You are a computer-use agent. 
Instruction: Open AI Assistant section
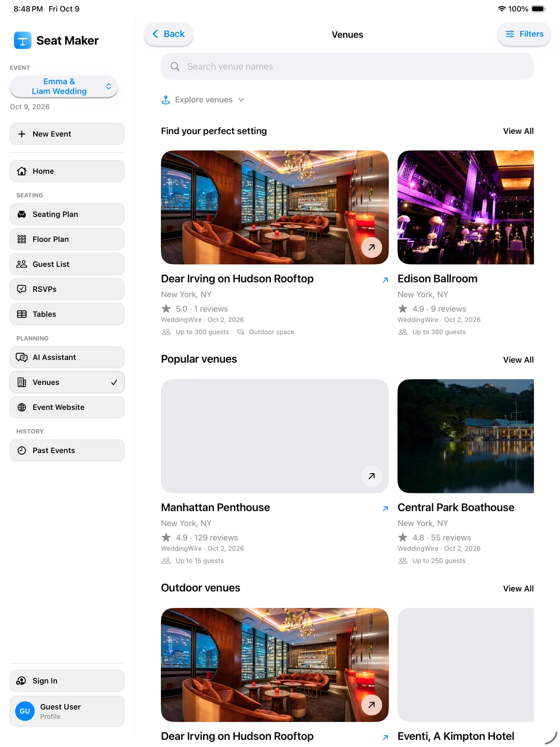click(x=67, y=357)
